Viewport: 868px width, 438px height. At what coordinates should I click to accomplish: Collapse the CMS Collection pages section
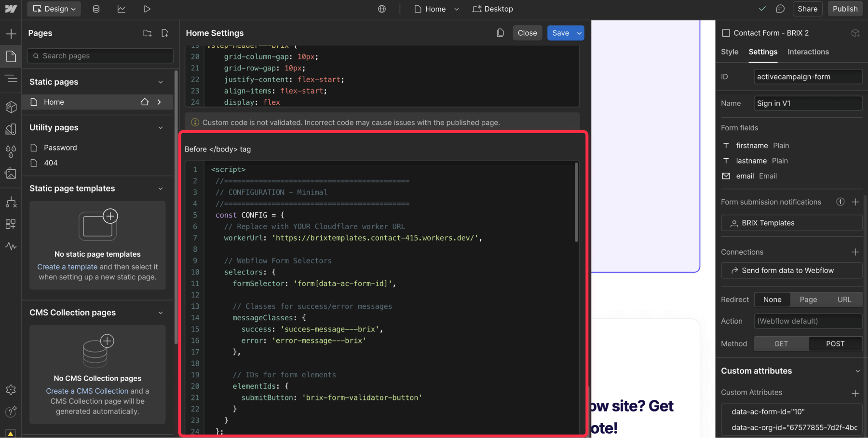click(x=161, y=313)
